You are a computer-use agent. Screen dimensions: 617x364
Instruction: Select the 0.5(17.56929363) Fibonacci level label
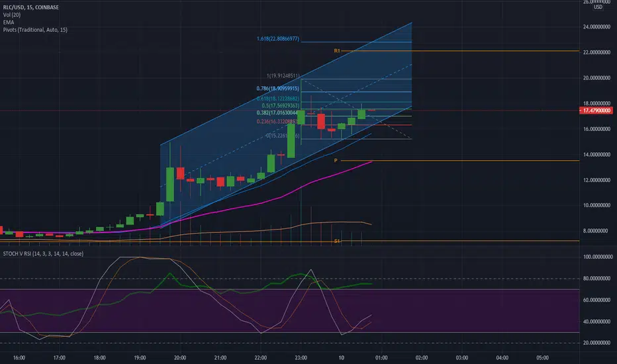coord(281,105)
